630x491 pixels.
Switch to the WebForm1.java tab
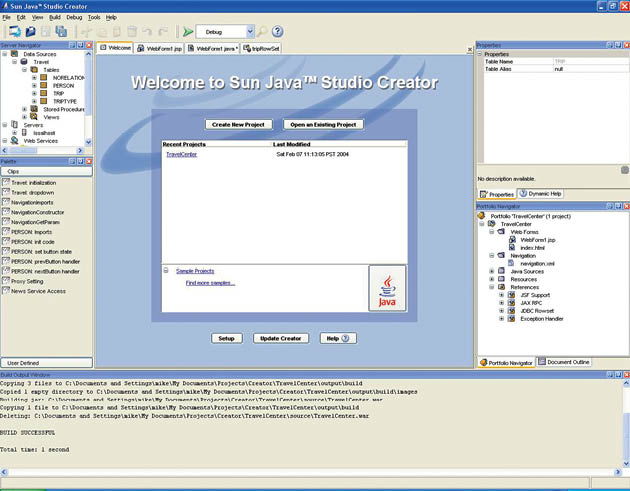[213, 48]
